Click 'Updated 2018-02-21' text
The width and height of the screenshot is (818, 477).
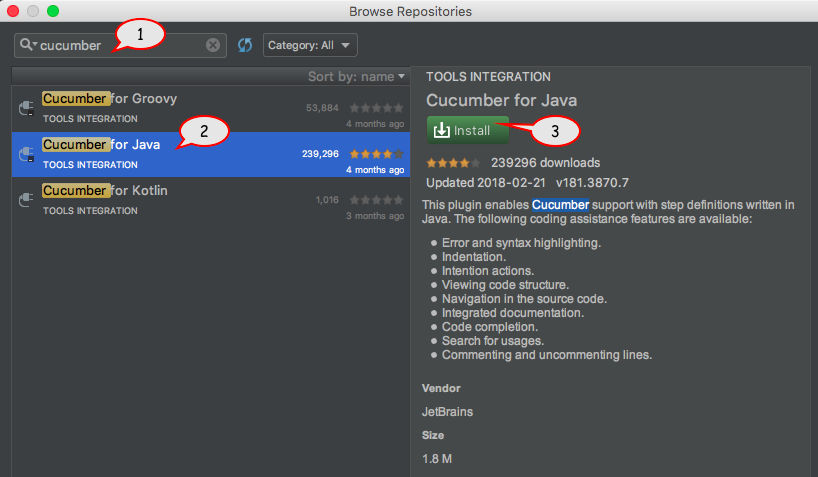point(486,183)
